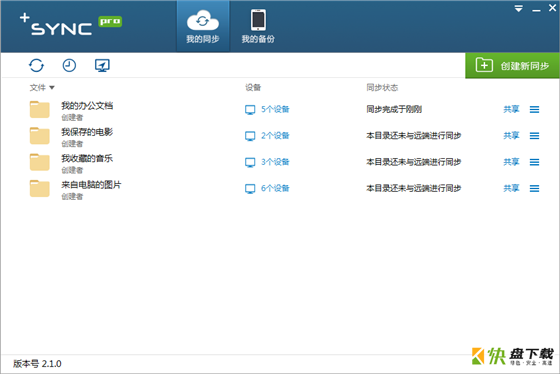The height and width of the screenshot is (374, 560).
Task: Click the 2个设备 monitor icon
Action: point(250,136)
